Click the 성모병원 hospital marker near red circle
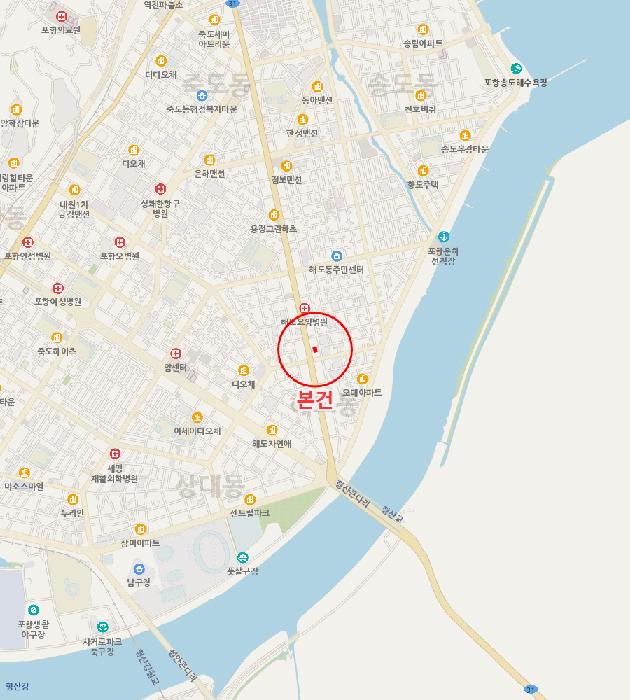 [305, 308]
